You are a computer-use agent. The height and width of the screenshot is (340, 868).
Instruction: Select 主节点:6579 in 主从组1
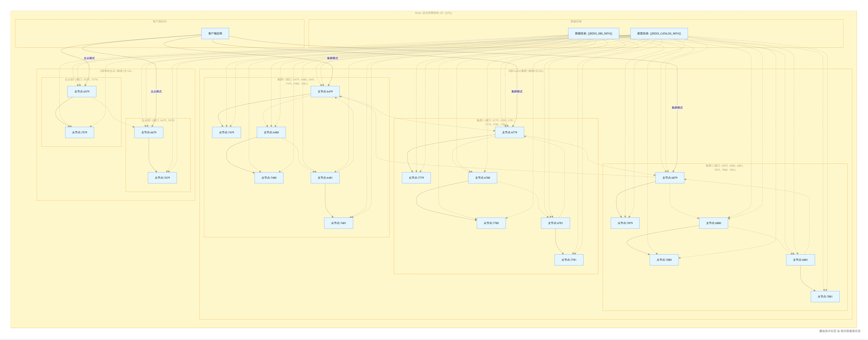point(82,91)
